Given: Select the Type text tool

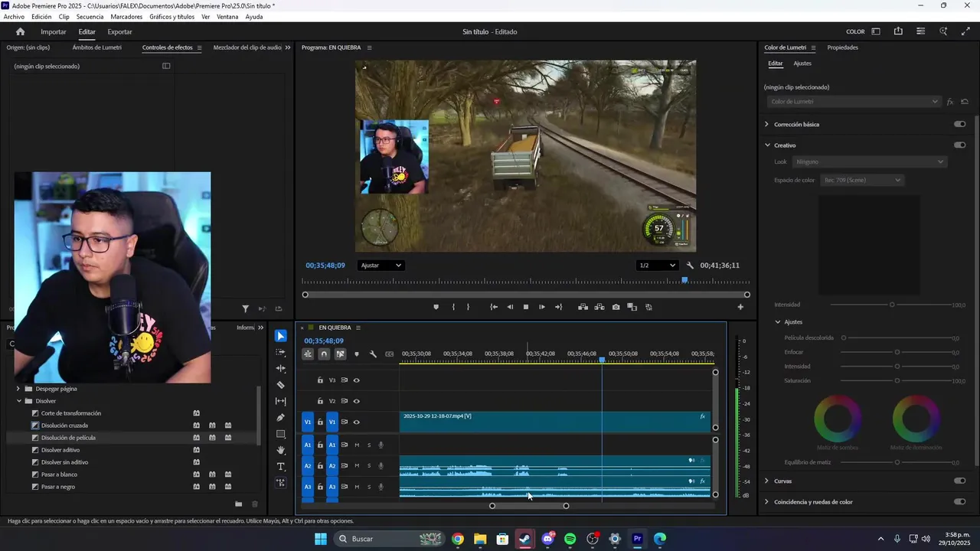Looking at the screenshot, I should click(x=281, y=467).
